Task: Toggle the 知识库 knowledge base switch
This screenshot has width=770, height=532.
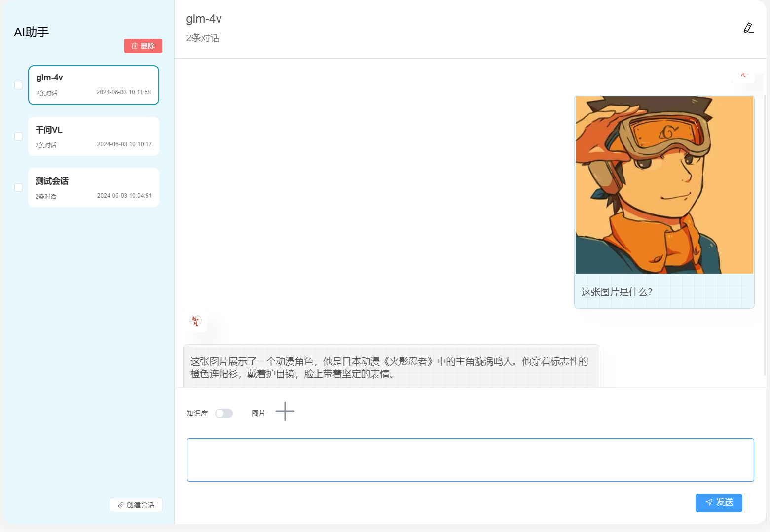Action: [x=224, y=413]
